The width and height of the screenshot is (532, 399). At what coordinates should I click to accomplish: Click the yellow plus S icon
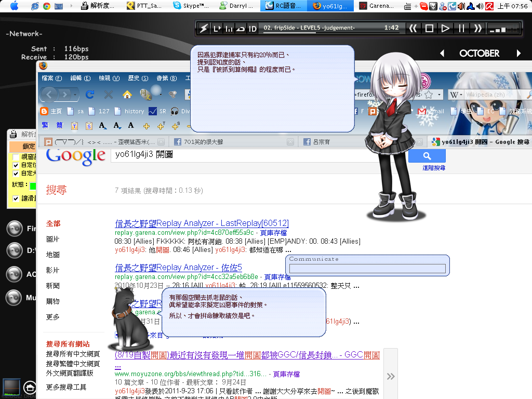[176, 126]
